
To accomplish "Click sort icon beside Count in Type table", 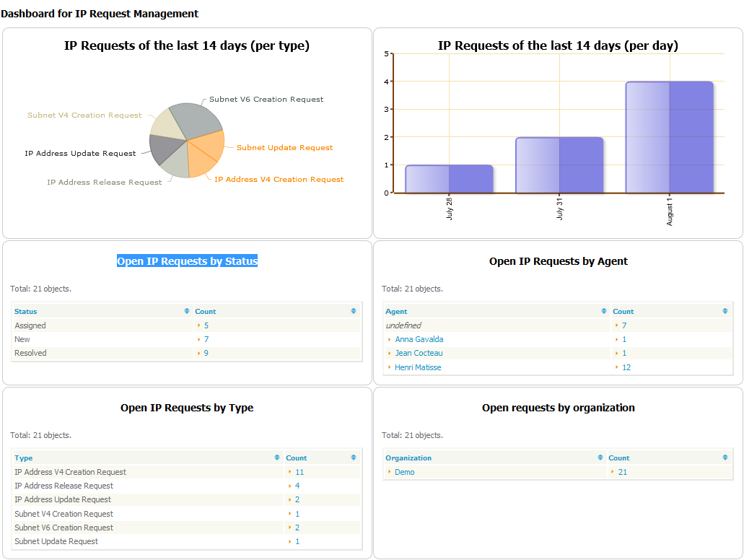I will [354, 458].
